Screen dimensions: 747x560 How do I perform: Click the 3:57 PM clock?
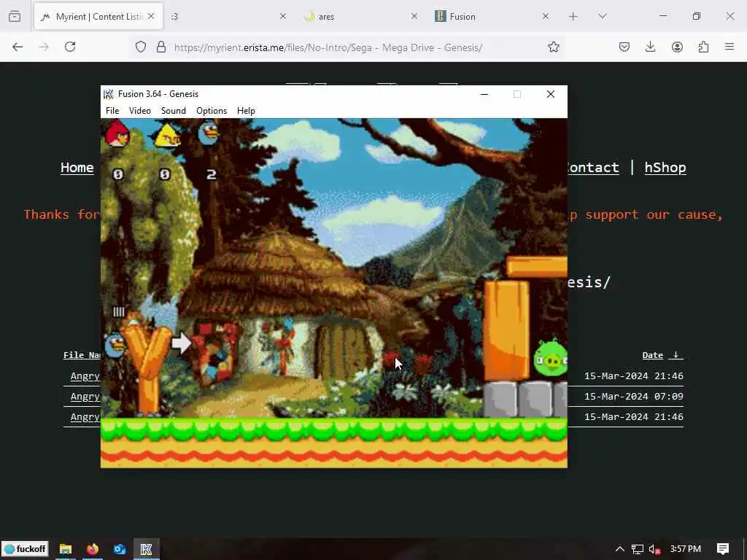tap(686, 549)
